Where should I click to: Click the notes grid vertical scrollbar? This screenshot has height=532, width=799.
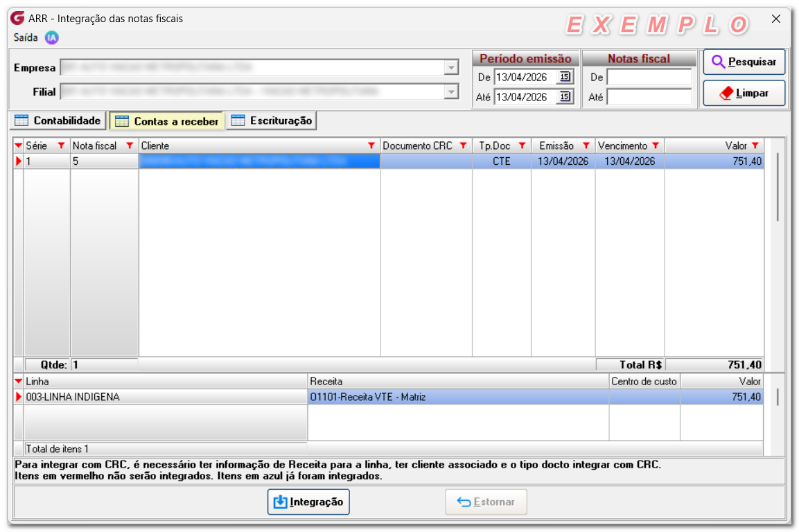tap(778, 188)
